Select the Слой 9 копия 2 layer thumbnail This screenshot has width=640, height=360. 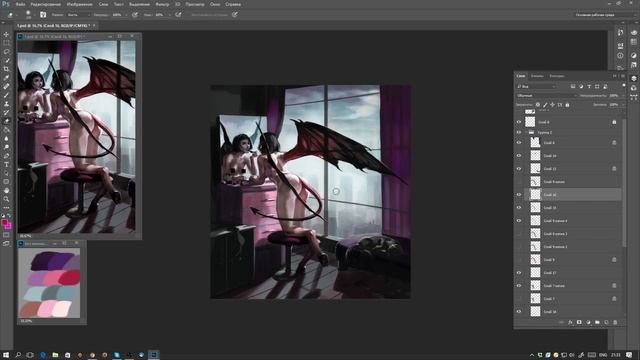535,247
